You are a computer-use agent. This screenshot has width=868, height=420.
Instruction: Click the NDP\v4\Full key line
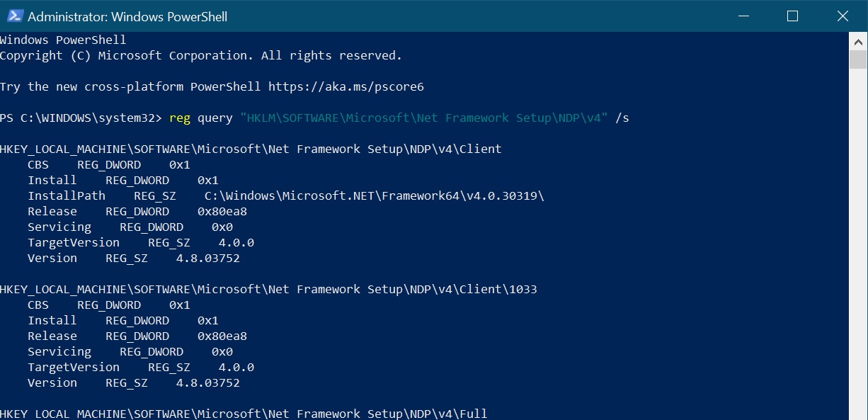click(x=244, y=414)
